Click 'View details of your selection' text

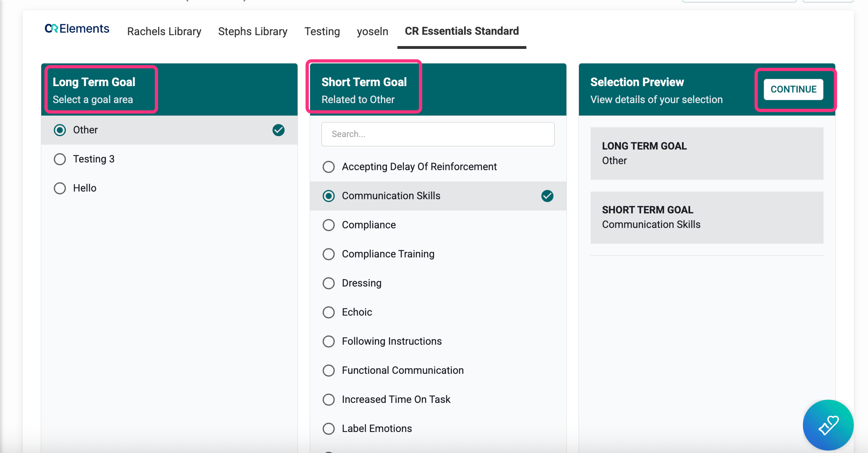coord(657,100)
